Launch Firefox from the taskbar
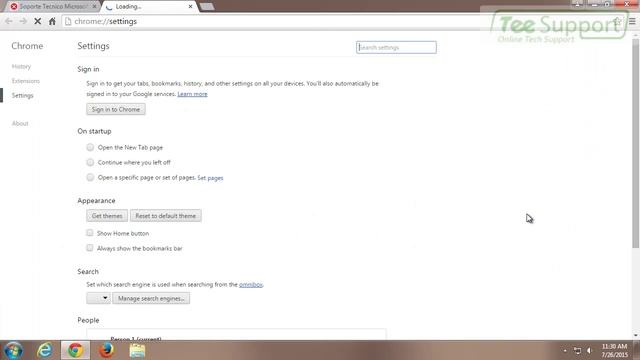This screenshot has width=640, height=360. coord(107,350)
